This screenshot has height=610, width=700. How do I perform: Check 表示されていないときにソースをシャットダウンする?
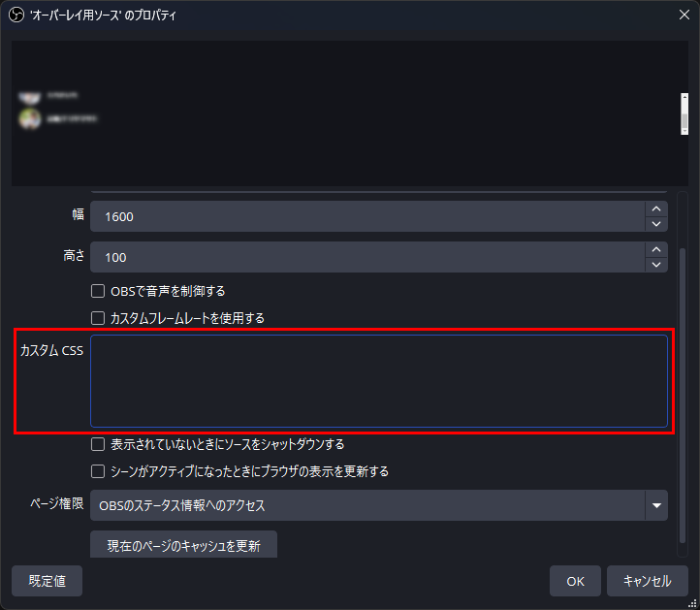[x=98, y=444]
